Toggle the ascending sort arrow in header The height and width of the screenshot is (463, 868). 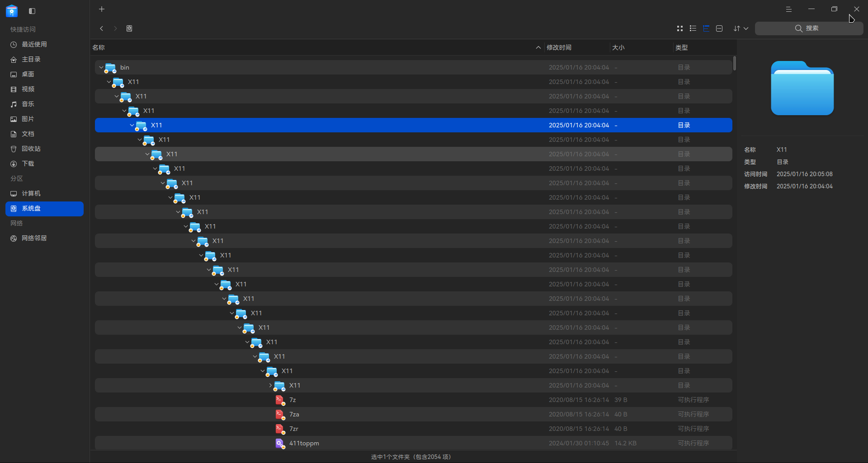click(x=538, y=47)
